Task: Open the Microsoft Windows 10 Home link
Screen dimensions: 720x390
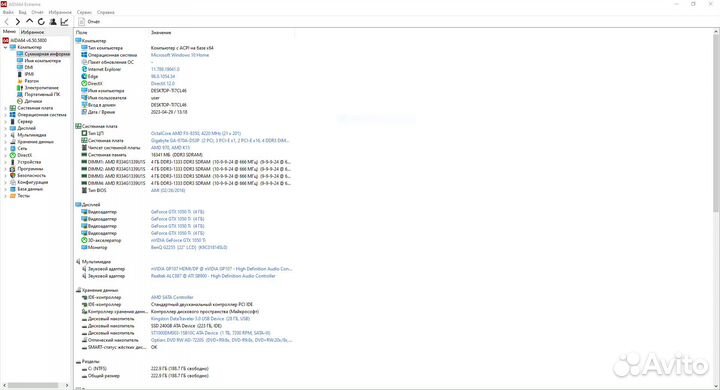Action: coord(180,55)
